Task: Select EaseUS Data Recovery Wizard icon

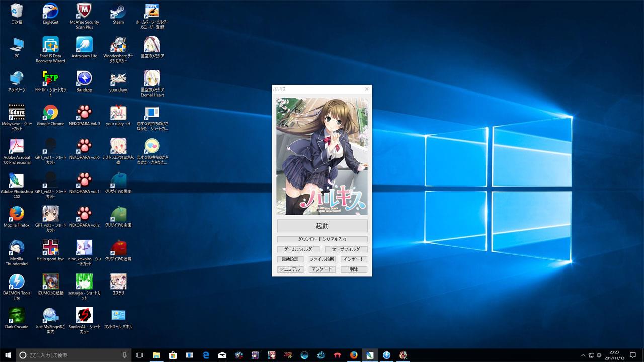Action: click(50, 49)
